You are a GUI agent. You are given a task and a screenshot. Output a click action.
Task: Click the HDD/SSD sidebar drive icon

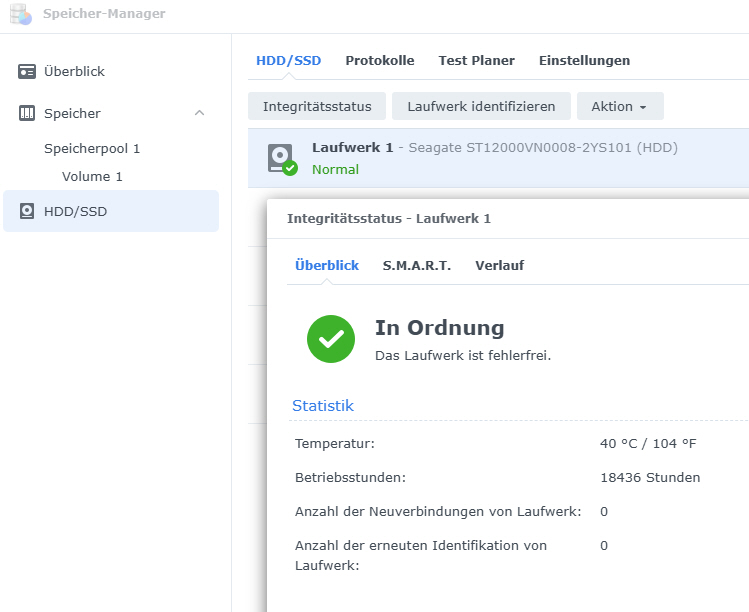[x=27, y=211]
